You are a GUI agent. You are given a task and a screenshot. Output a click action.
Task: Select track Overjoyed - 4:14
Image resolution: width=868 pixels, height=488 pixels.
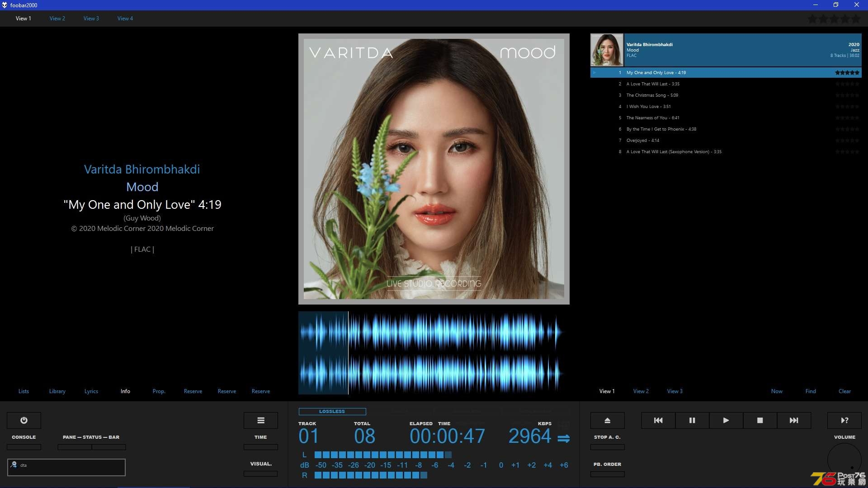(726, 141)
